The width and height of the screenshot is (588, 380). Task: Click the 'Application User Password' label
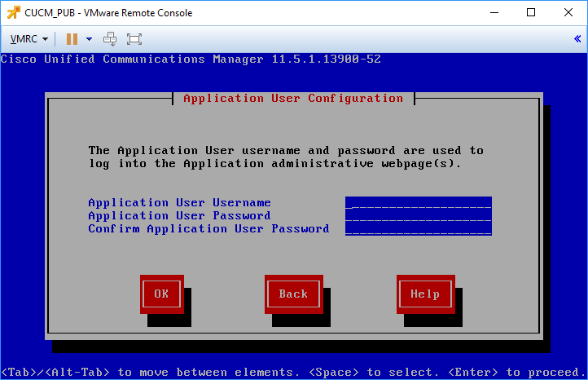179,216
